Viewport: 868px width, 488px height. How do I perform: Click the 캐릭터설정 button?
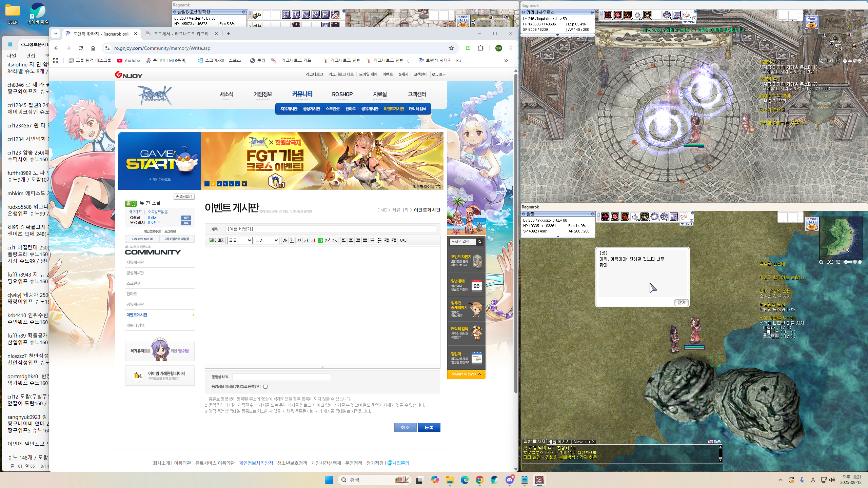click(184, 197)
